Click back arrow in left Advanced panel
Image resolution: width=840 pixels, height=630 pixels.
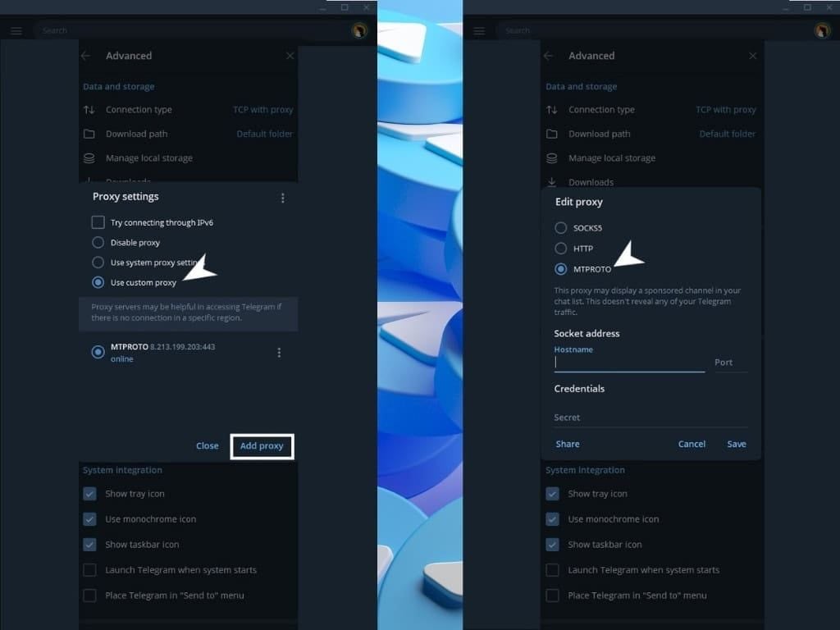coord(85,56)
